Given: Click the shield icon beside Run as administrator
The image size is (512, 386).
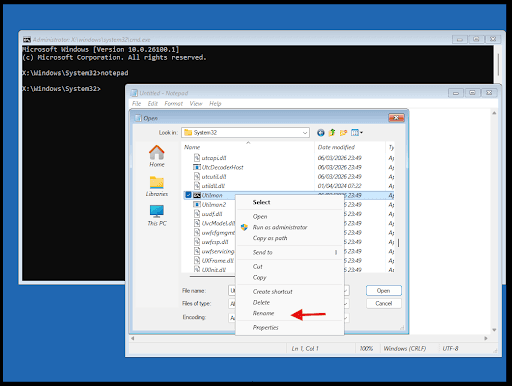Looking at the screenshot, I should (x=244, y=227).
